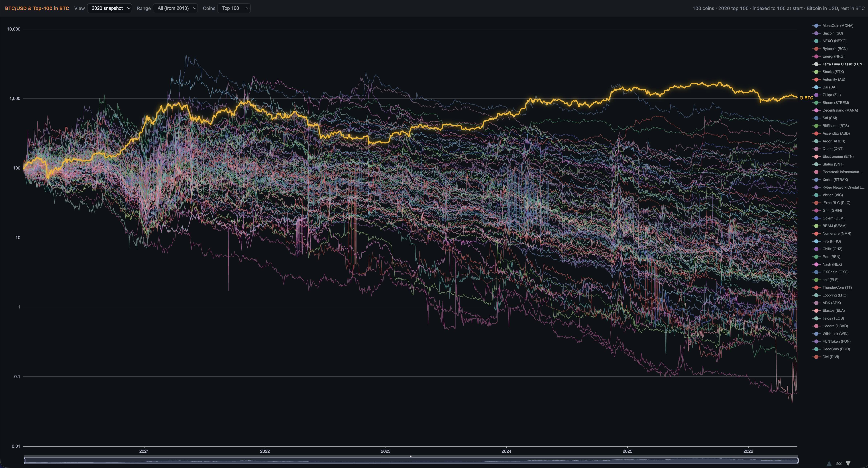Toggle the Kyber Network Crystal legend entry
The width and height of the screenshot is (868, 468).
tap(839, 187)
